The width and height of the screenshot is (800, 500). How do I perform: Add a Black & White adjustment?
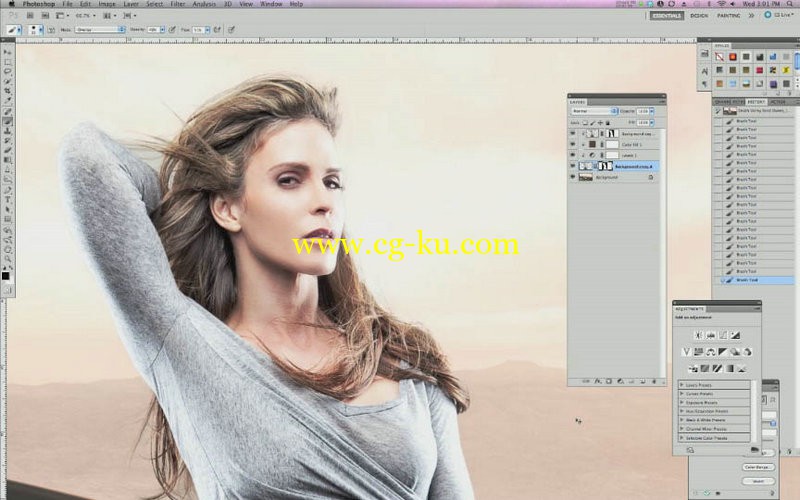pyautogui.click(x=723, y=352)
